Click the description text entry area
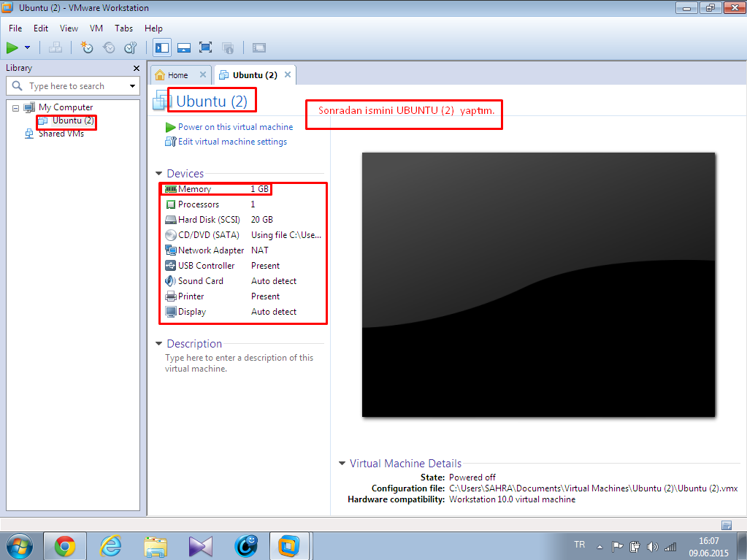 240,364
